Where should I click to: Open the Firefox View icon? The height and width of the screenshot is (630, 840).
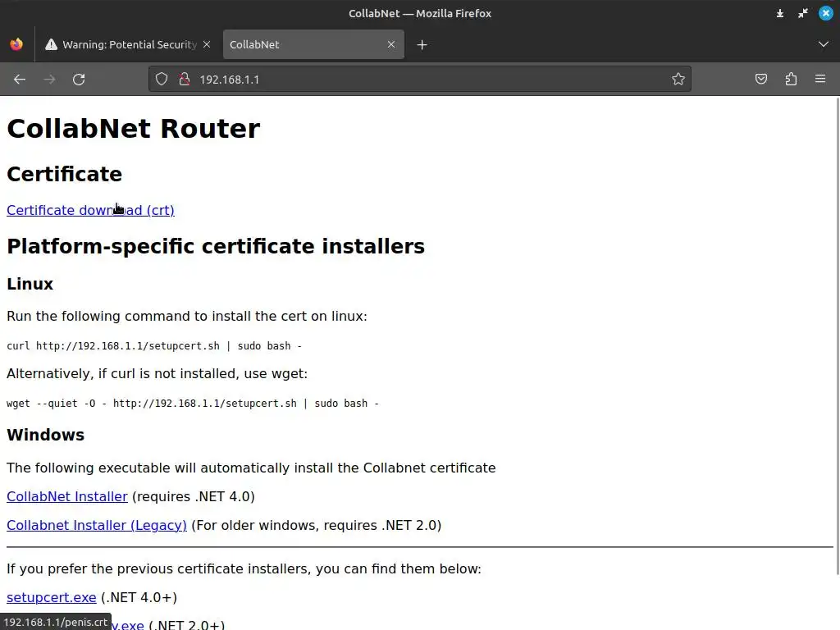[x=16, y=44]
